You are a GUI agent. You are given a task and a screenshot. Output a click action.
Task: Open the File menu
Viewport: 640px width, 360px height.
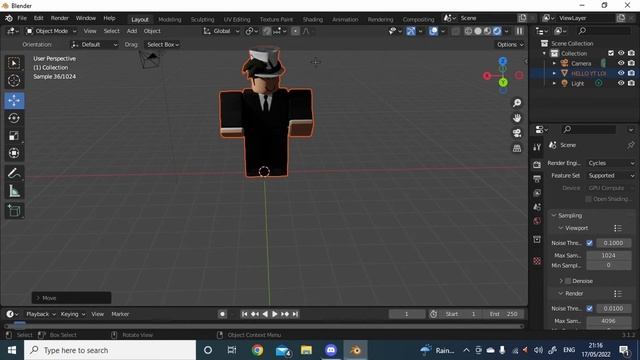22,18
